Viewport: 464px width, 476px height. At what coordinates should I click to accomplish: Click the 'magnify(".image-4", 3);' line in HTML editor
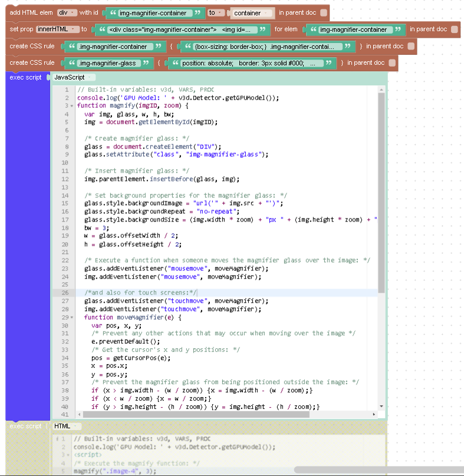click(x=115, y=471)
